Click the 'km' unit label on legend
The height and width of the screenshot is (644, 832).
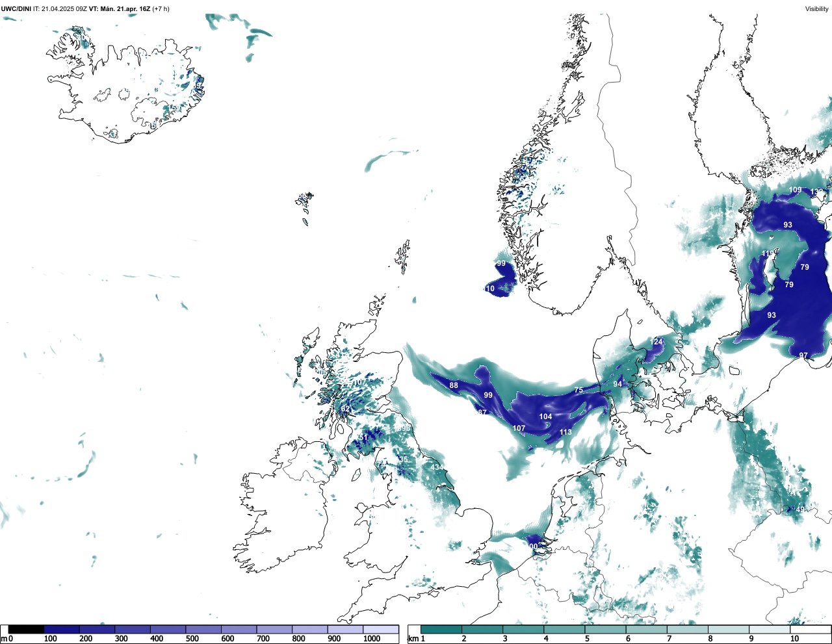pos(413,639)
